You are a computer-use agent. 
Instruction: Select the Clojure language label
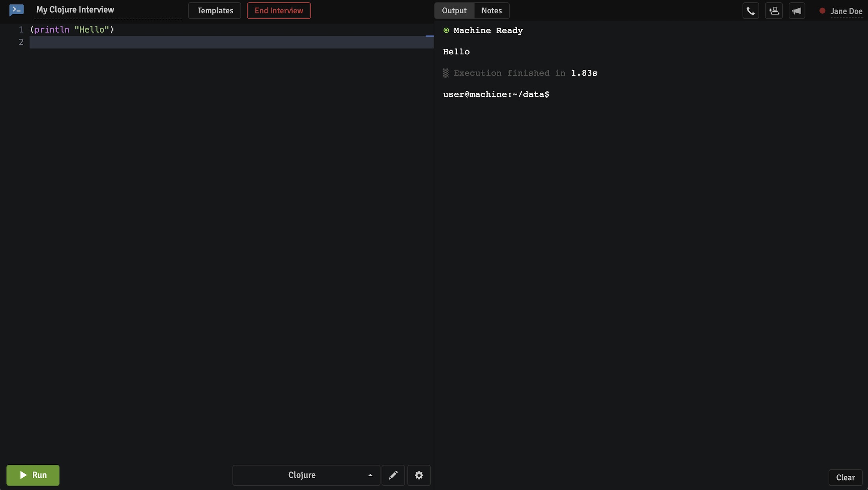click(301, 475)
